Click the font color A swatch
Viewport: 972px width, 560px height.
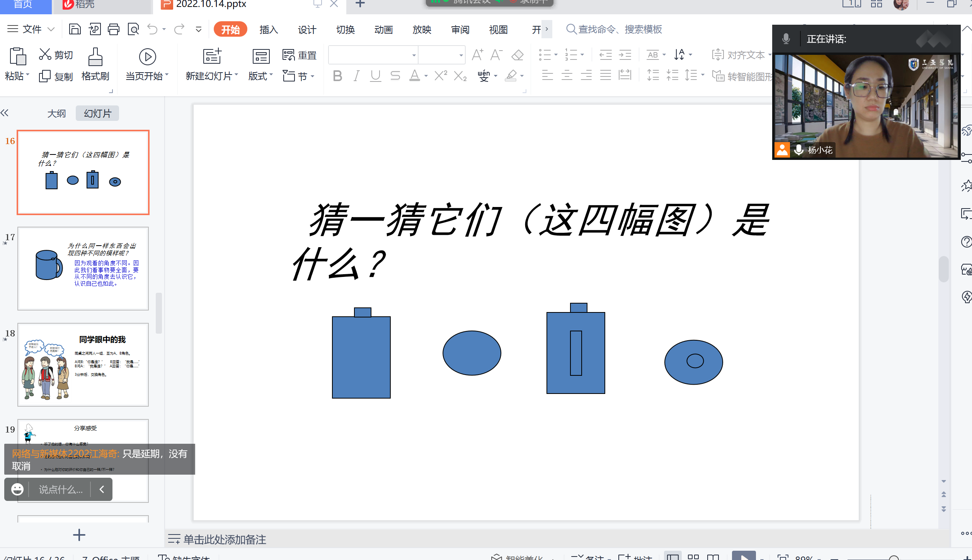(414, 75)
